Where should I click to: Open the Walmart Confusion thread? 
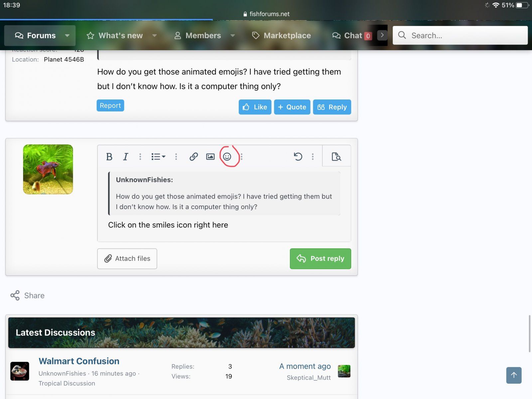79,361
